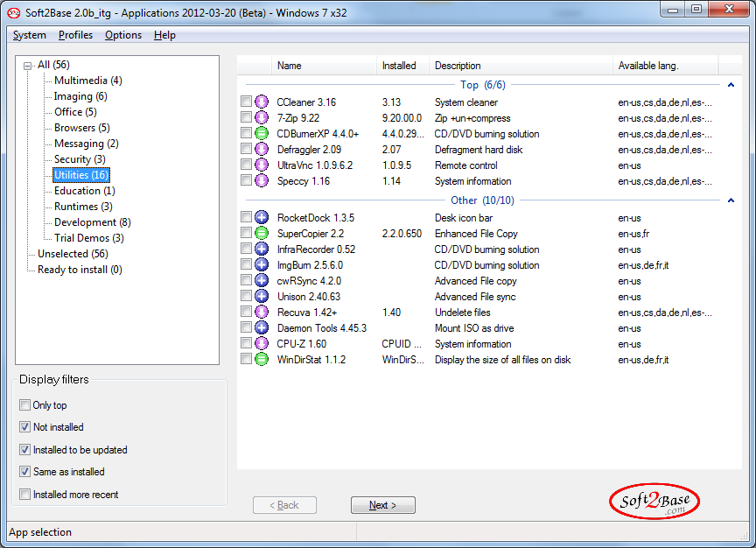Screen dimensions: 756x548
Task: Click the Top (6/6) group label
Action: tap(483, 85)
